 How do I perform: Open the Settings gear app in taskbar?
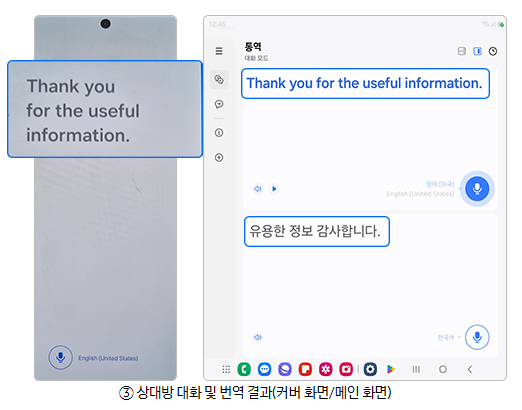pyautogui.click(x=370, y=369)
